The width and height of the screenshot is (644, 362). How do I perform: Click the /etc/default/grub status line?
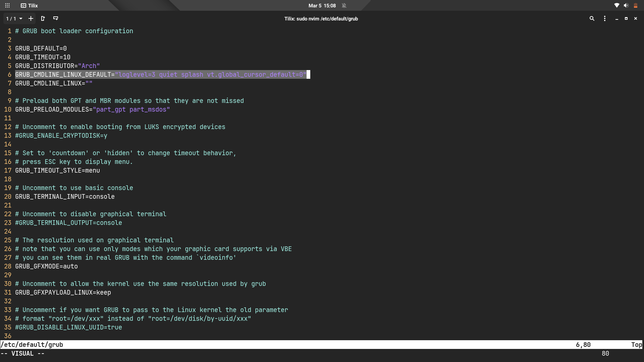point(32,345)
